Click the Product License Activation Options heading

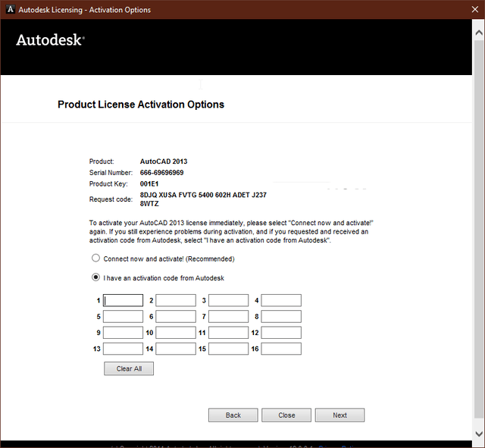point(141,105)
